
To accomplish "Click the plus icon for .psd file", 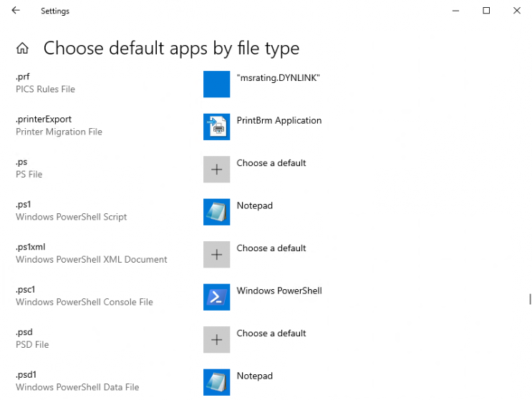I will click(x=216, y=340).
